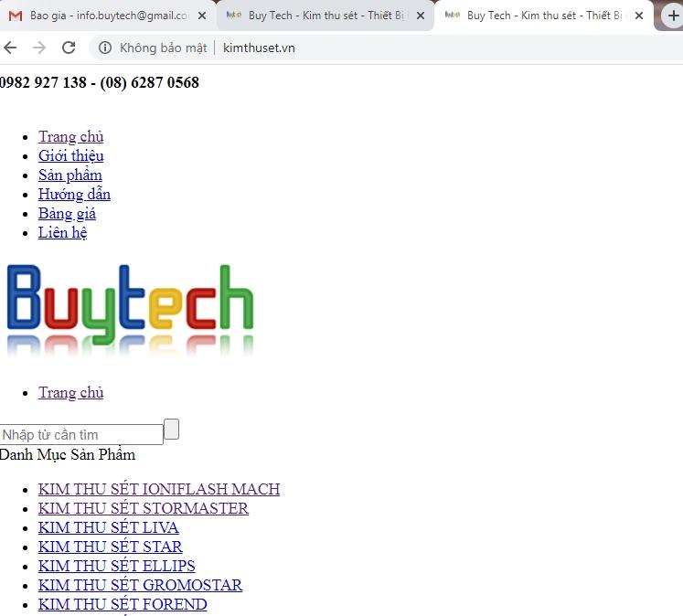This screenshot has height=616, width=683.
Task: Switch to the Gmail 'Bao gia' tab
Action: click(101, 16)
